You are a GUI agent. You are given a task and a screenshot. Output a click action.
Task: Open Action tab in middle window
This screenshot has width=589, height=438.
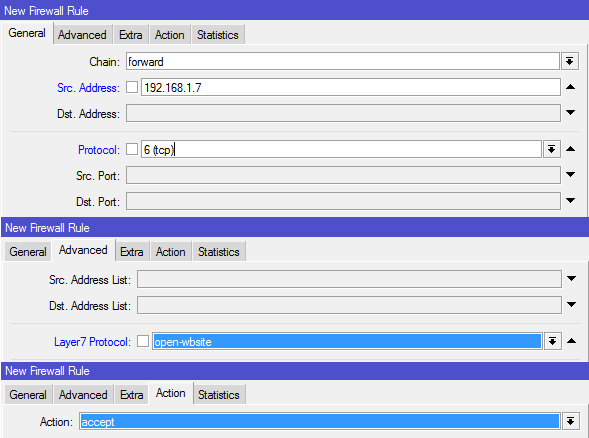[171, 252]
